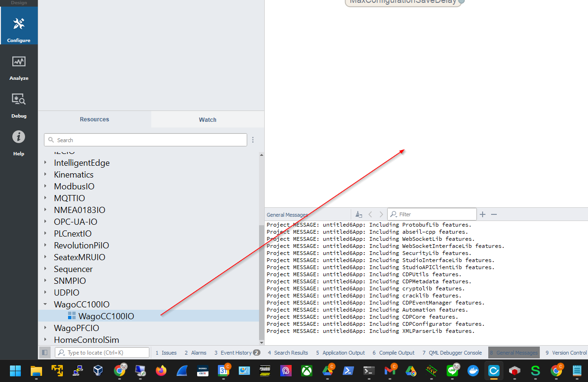Open the Compile Output pane
Viewport: 588px width, 382px height.
click(393, 353)
